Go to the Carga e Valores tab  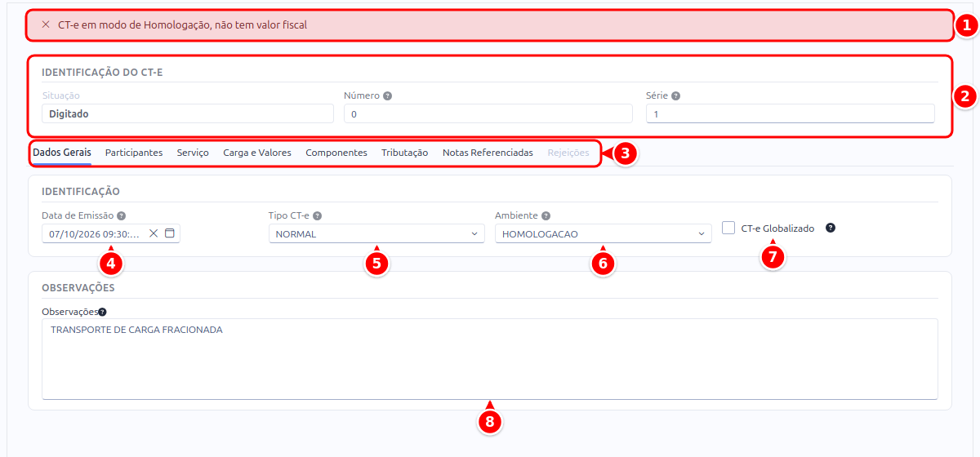click(257, 153)
